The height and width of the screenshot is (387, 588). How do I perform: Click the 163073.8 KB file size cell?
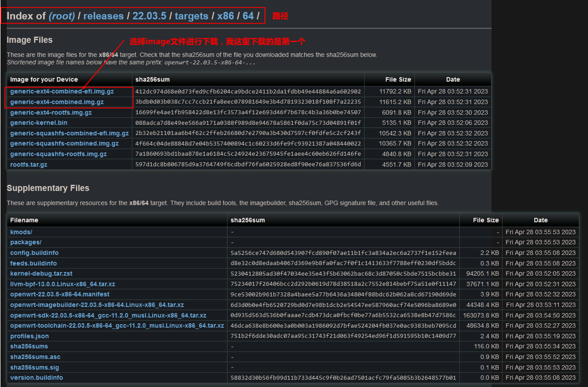click(x=481, y=315)
